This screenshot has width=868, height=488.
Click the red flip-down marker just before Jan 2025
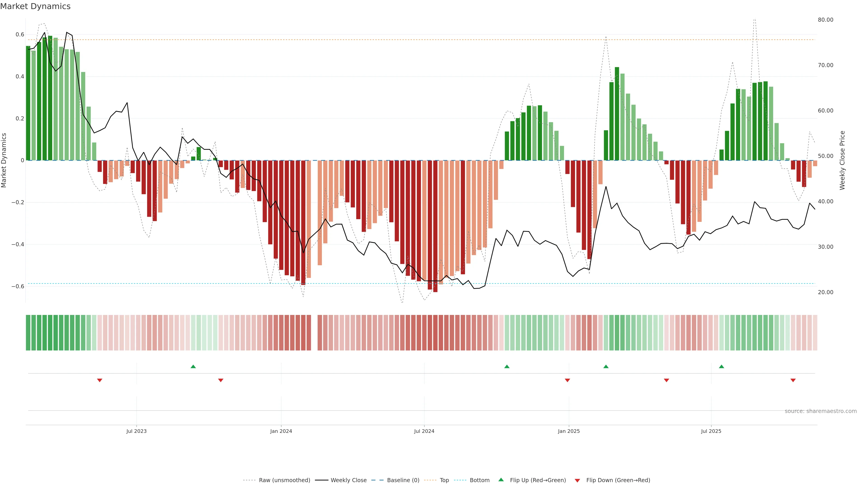pos(567,380)
